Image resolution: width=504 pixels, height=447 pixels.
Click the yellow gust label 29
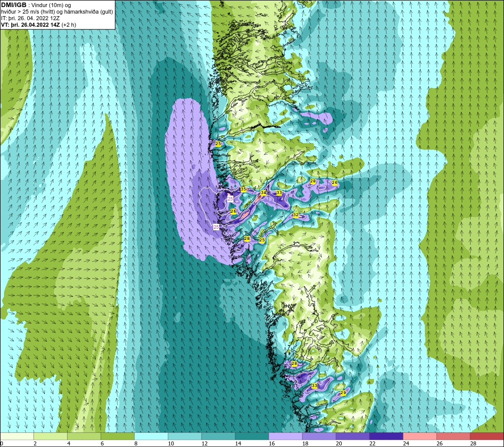pos(343,393)
